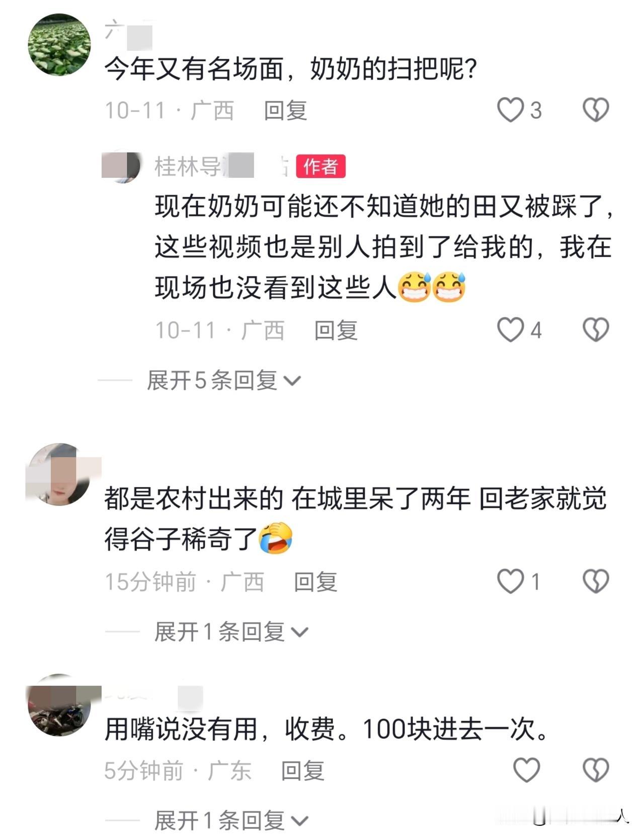
Task: Expand 展开1条回复 under 农村 comment
Action: 231,631
